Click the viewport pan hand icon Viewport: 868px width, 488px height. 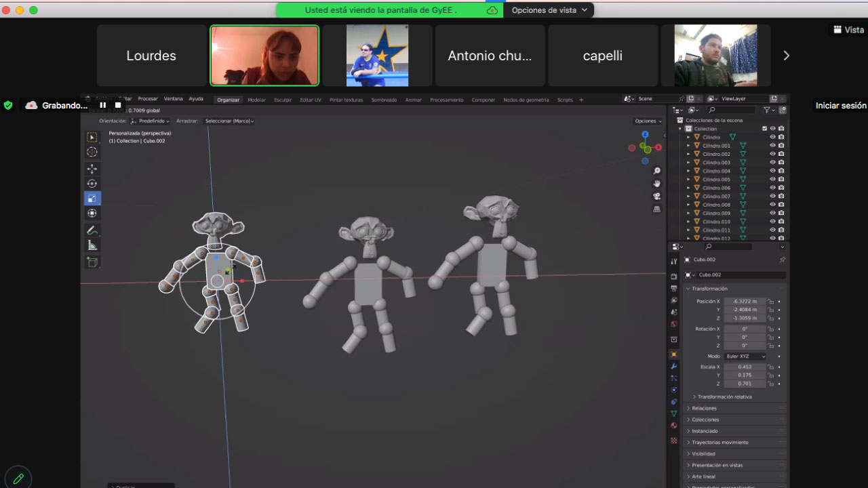click(x=656, y=184)
